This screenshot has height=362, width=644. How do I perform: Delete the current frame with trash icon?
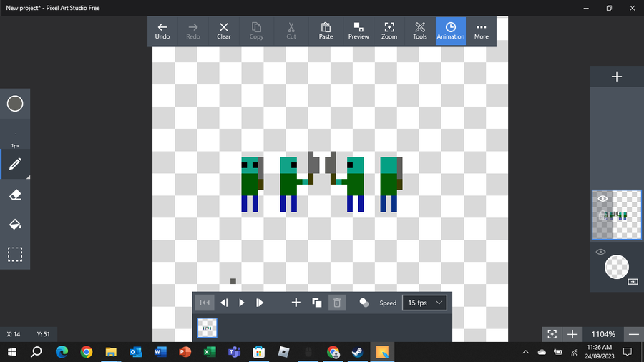(337, 303)
